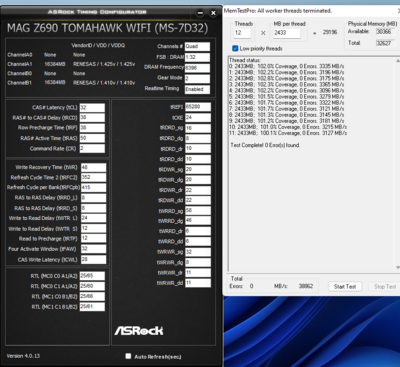The height and width of the screenshot is (367, 400).
Task: Click the Threads input field
Action: click(x=243, y=33)
